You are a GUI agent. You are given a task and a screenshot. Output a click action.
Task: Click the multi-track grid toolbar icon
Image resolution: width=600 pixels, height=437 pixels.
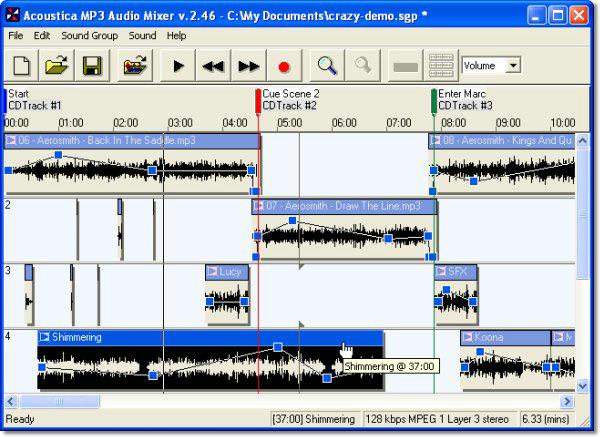pyautogui.click(x=441, y=66)
